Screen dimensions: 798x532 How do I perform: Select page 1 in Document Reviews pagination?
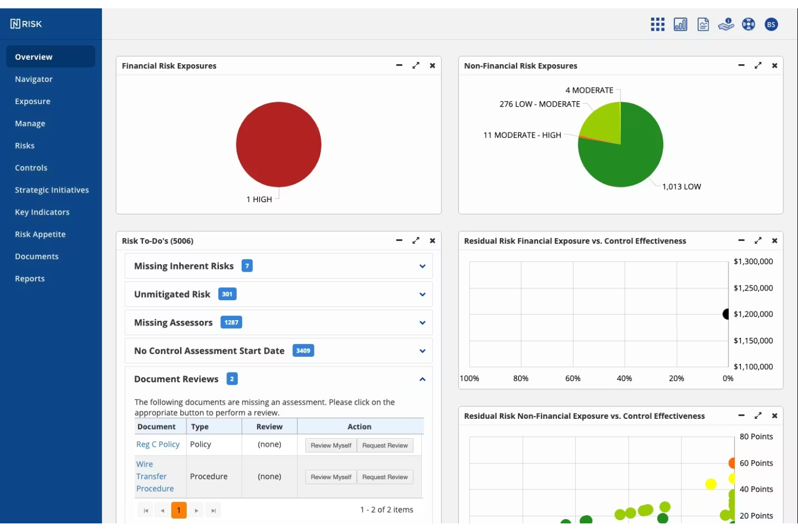[178, 510]
